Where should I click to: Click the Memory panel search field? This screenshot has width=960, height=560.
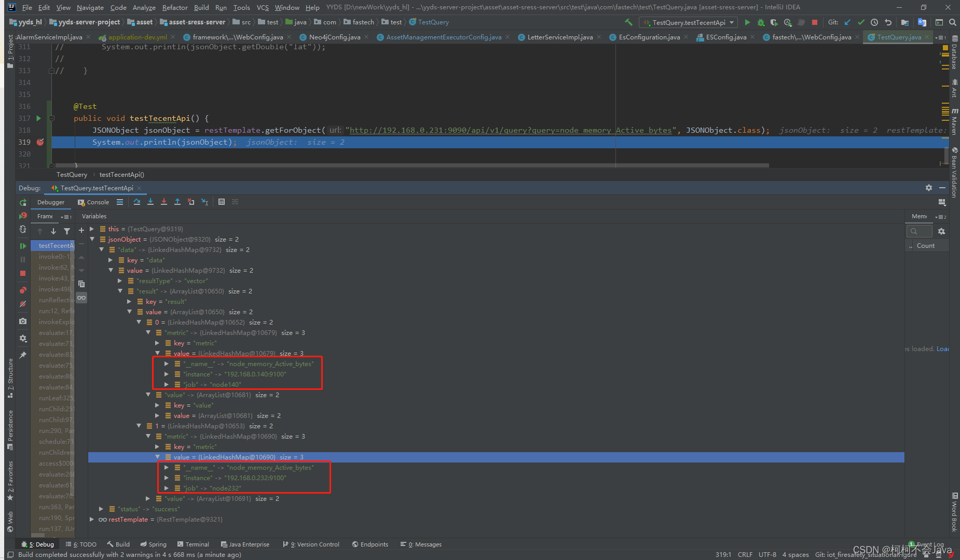coord(920,231)
